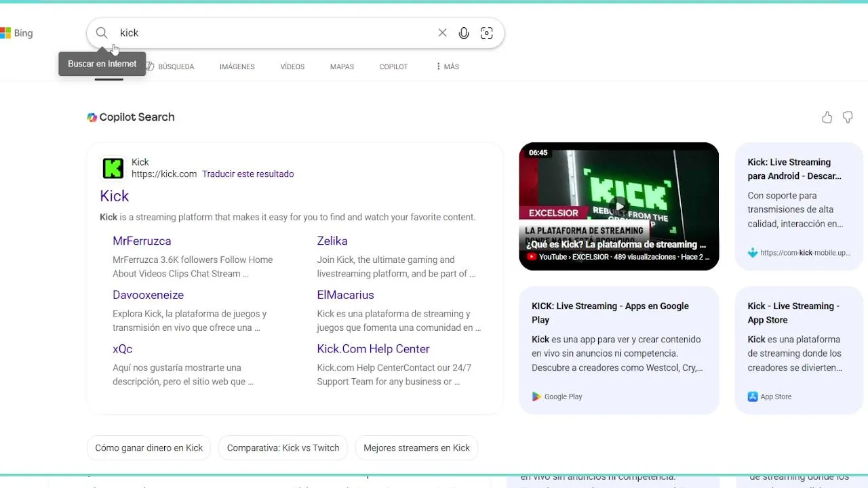
Task: Open the xQc sublink
Action: click(122, 349)
